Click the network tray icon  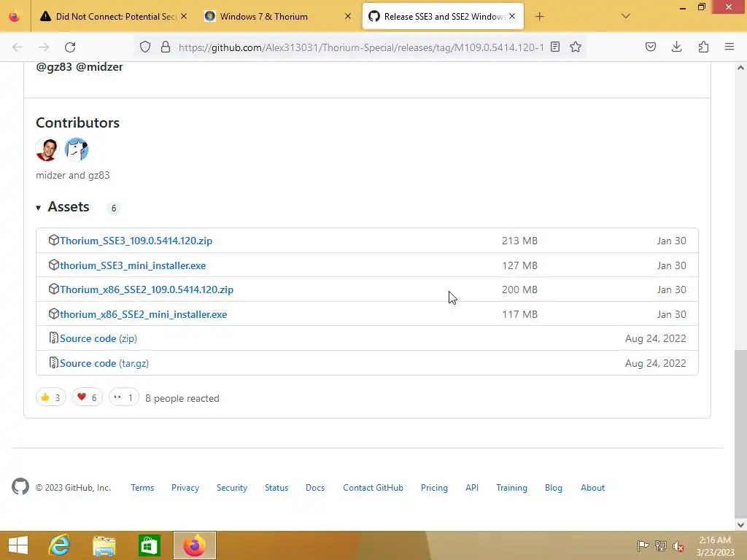pos(661,545)
